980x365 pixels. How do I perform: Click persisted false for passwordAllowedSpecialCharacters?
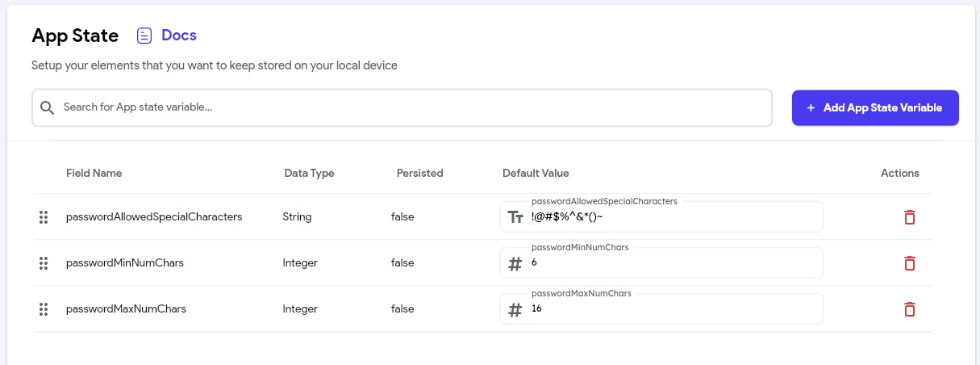click(x=402, y=217)
